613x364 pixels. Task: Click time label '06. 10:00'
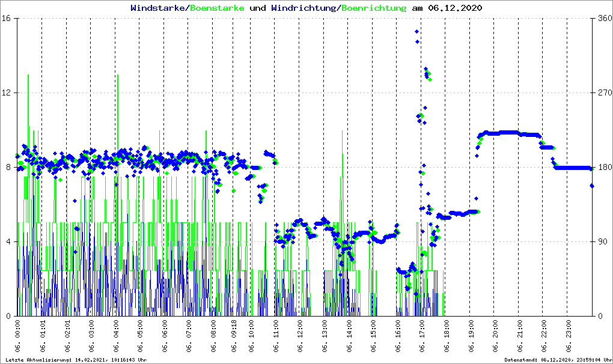point(251,336)
